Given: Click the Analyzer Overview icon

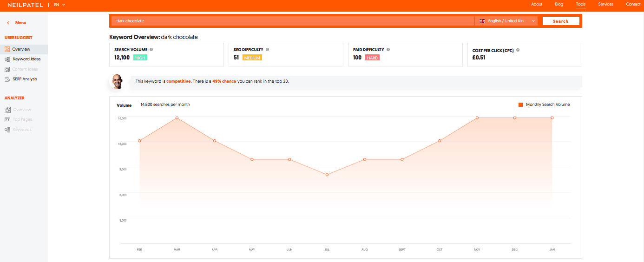Looking at the screenshot, I should pyautogui.click(x=7, y=110).
